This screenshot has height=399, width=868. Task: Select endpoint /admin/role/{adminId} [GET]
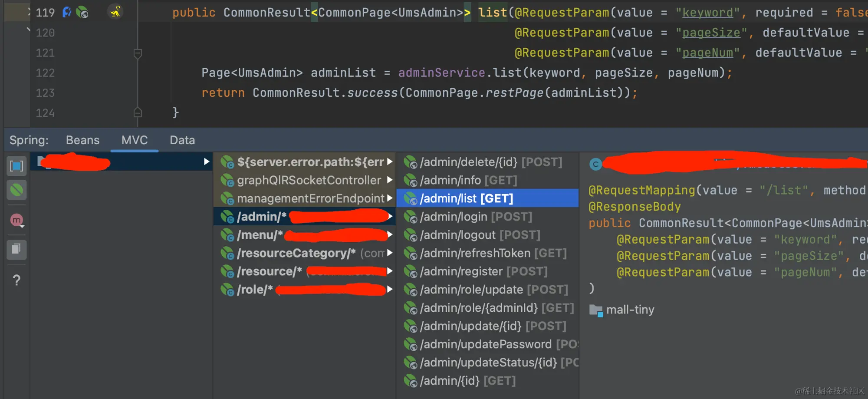click(487, 308)
